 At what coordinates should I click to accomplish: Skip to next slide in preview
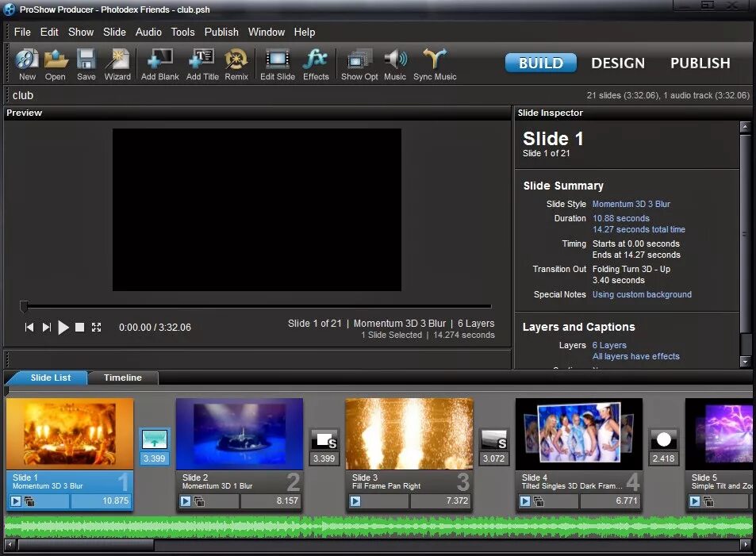pos(46,328)
